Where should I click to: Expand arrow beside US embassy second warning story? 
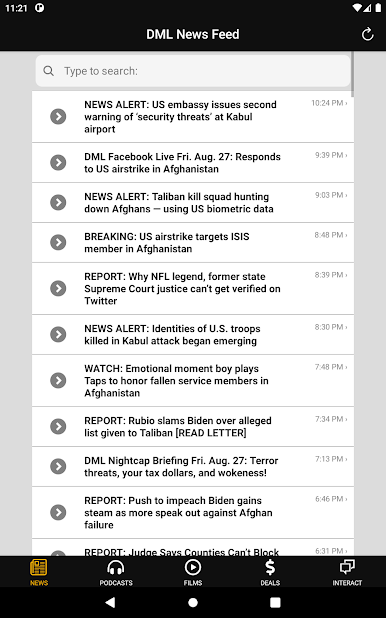tap(58, 117)
